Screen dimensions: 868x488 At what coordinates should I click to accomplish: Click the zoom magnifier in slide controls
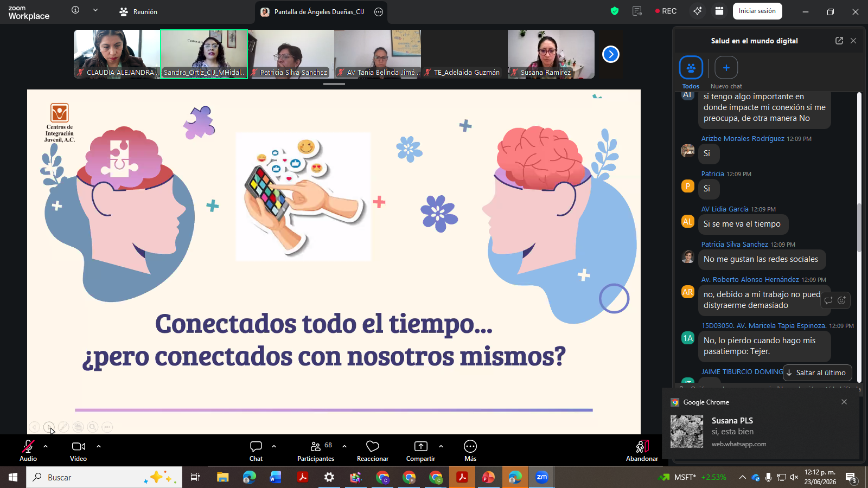tap(93, 427)
